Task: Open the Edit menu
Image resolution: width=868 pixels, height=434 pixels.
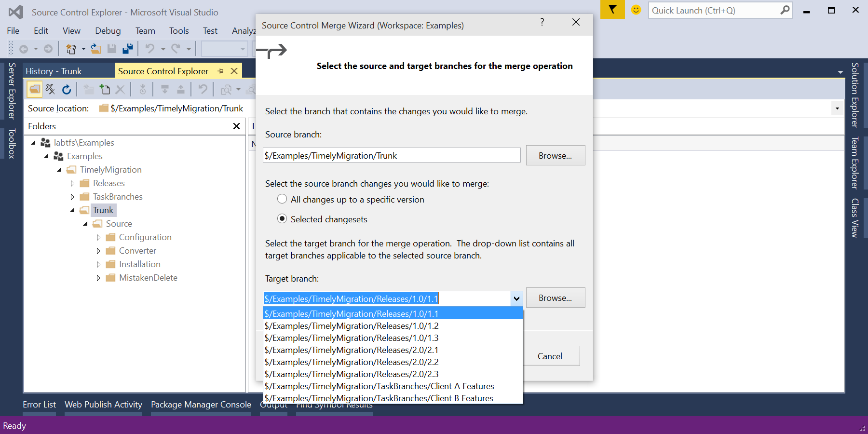Action: tap(41, 31)
